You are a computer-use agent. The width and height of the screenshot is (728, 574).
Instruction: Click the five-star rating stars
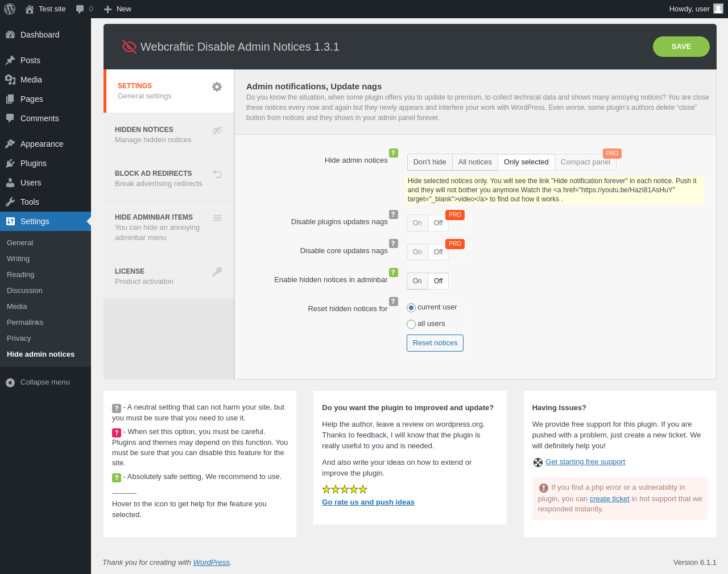pos(345,489)
